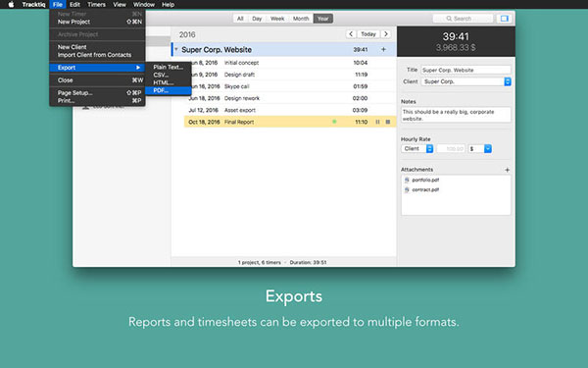
Task: Choose New Project from File menu
Action: 97,22
